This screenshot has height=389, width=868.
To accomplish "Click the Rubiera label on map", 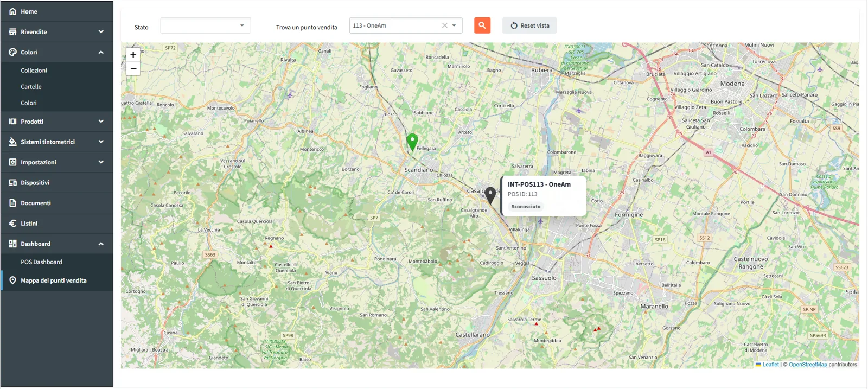I will click(542, 70).
